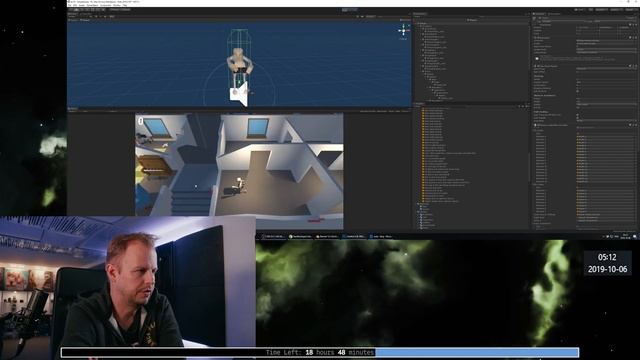The height and width of the screenshot is (360, 640).
Task: Open the Gizmos dropdown in Scene view
Action: [371, 16]
